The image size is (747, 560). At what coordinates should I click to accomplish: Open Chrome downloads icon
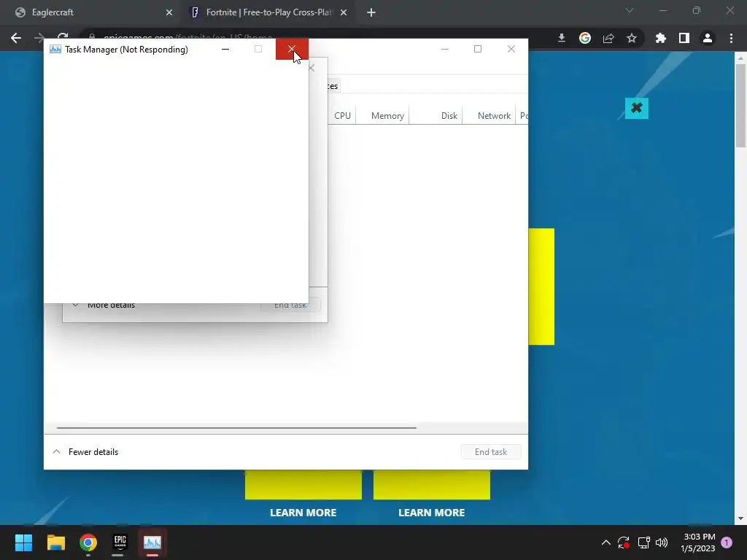pos(562,38)
